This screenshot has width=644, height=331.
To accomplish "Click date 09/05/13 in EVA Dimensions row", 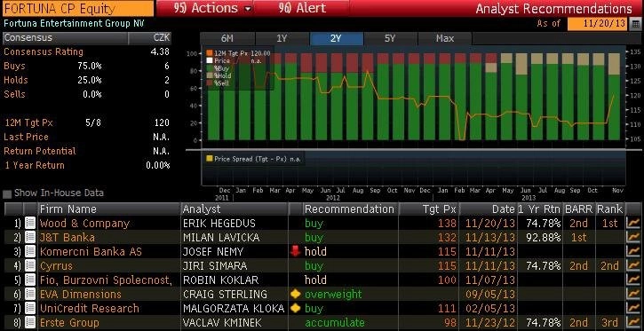I will 490,294.
